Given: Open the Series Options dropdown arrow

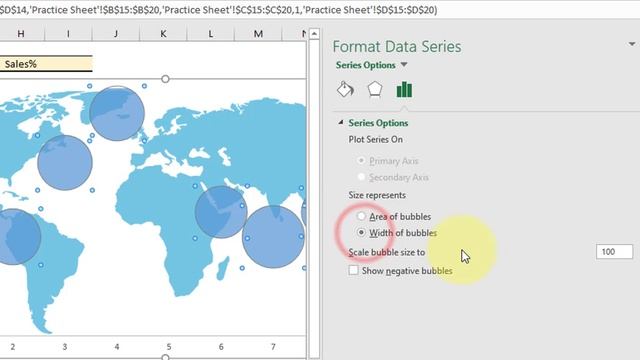Looking at the screenshot, I should tap(404, 65).
